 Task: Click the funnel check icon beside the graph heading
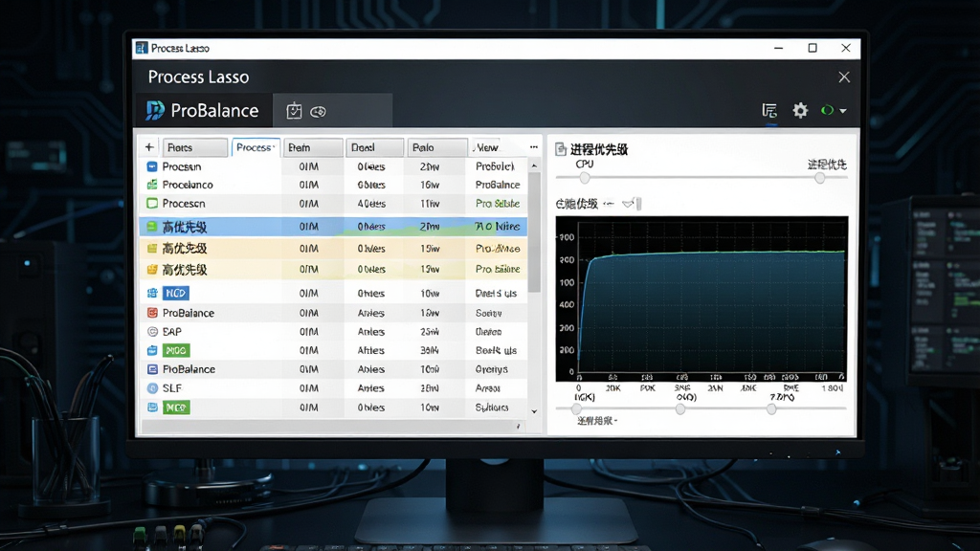coord(628,204)
